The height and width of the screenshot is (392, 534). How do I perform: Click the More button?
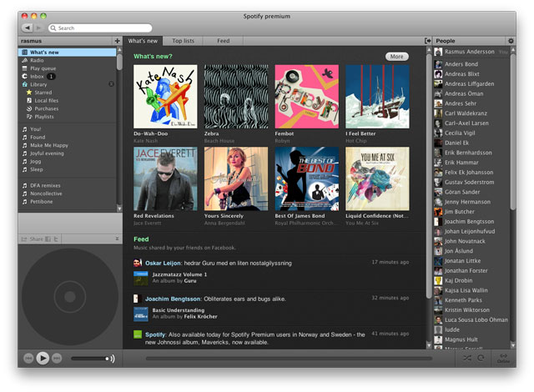(397, 57)
